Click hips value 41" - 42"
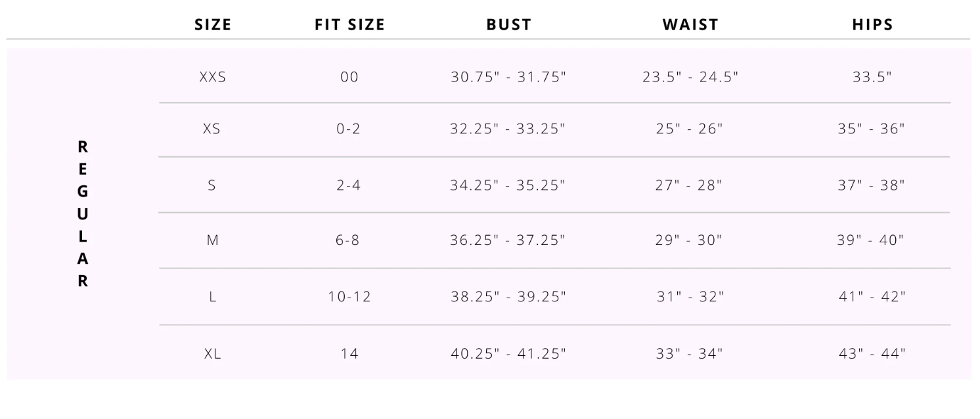Image resolution: width=980 pixels, height=419 pixels. [872, 297]
